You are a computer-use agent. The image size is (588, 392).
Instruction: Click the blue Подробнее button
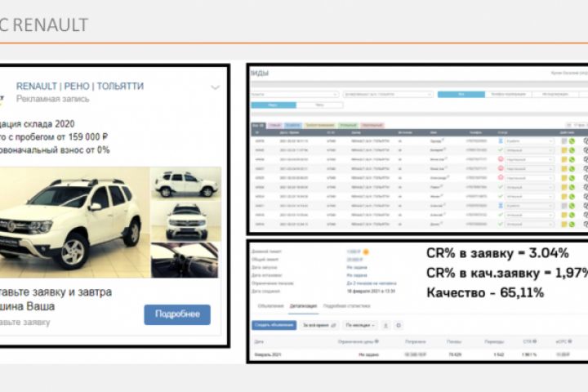tap(177, 314)
